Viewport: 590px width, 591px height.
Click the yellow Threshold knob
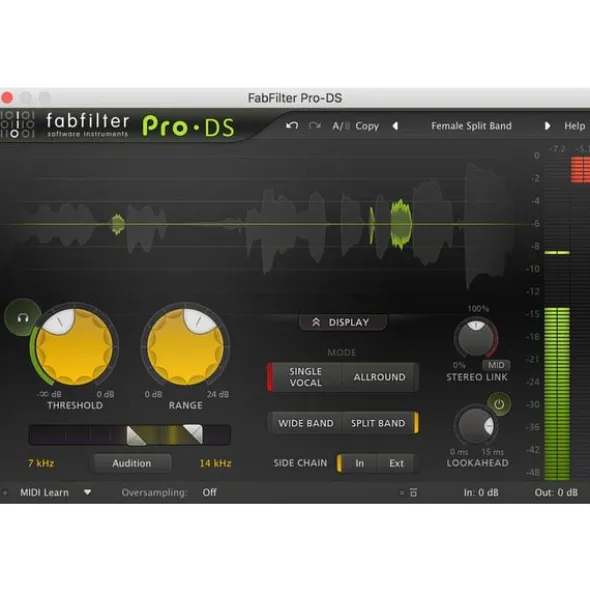pos(74,347)
